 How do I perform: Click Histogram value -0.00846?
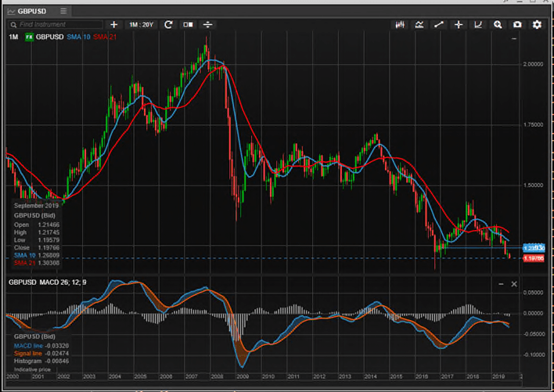pos(57,361)
